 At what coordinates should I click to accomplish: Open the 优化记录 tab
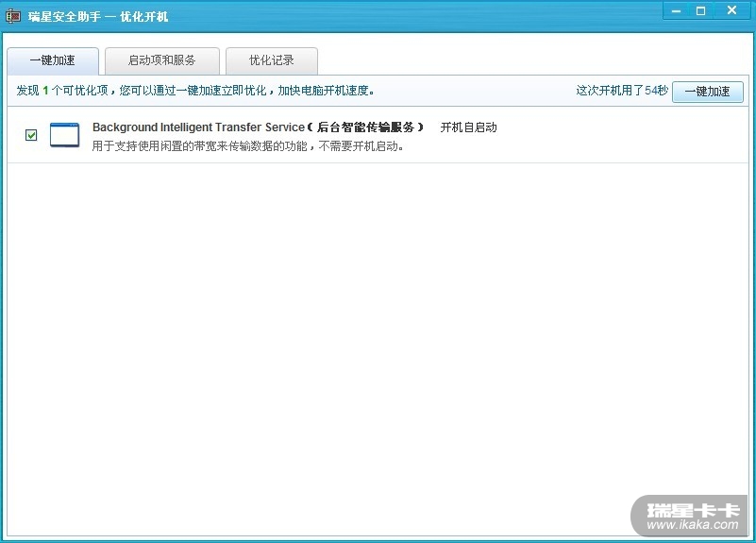coord(272,60)
